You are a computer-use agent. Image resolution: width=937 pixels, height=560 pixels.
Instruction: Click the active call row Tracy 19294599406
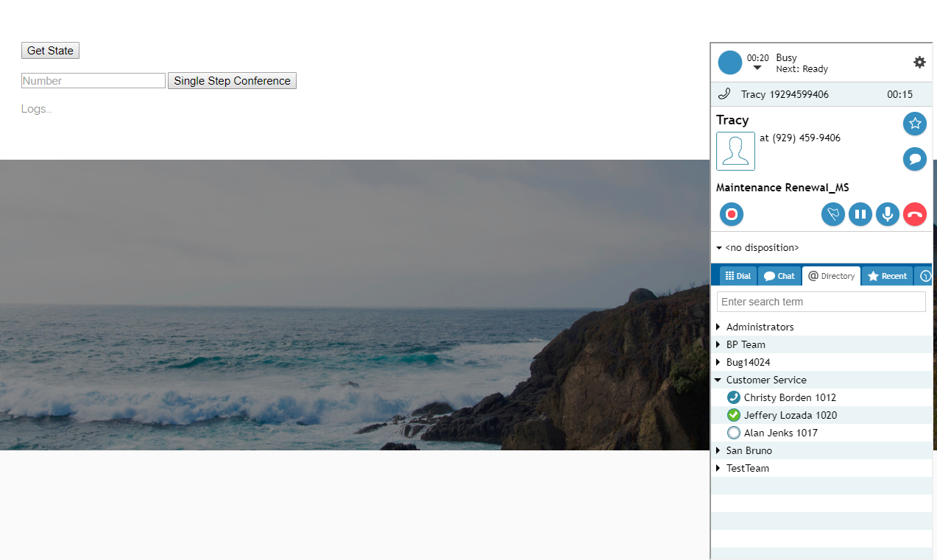pos(821,94)
